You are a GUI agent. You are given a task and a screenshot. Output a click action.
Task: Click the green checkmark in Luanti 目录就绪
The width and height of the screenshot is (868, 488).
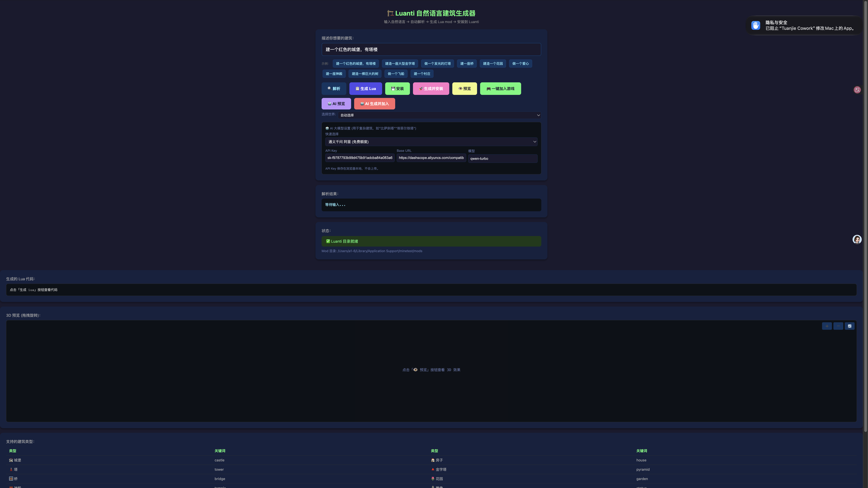[328, 241]
